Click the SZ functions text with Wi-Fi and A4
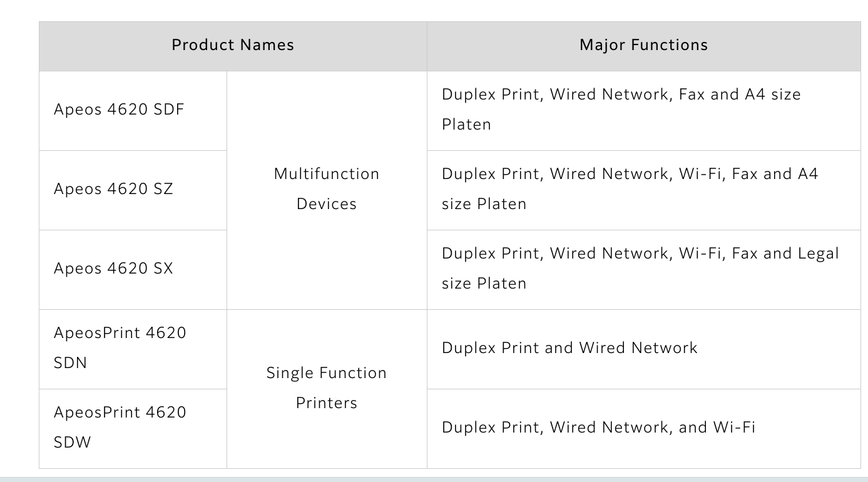The width and height of the screenshot is (868, 482). [x=630, y=189]
